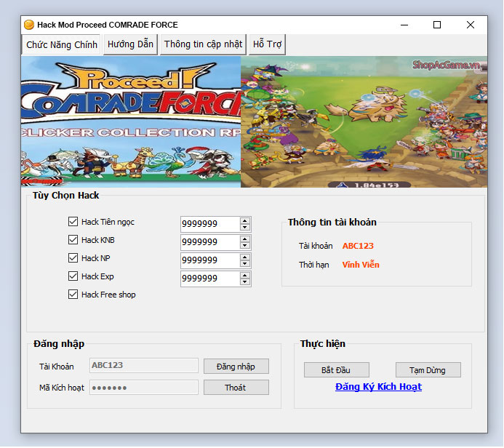This screenshot has width=504, height=448.
Task: Open the Hướng Dẫn tab
Action: [x=130, y=44]
